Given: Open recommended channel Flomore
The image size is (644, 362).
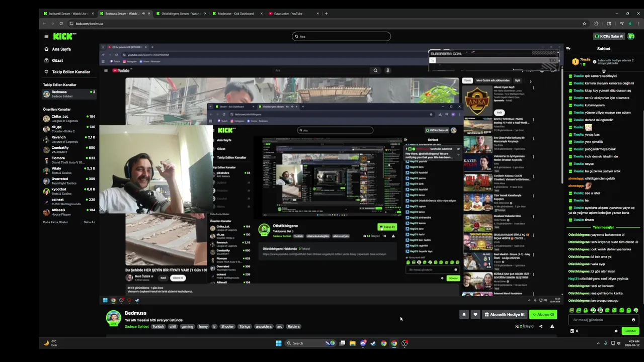Looking at the screenshot, I should (x=69, y=160).
